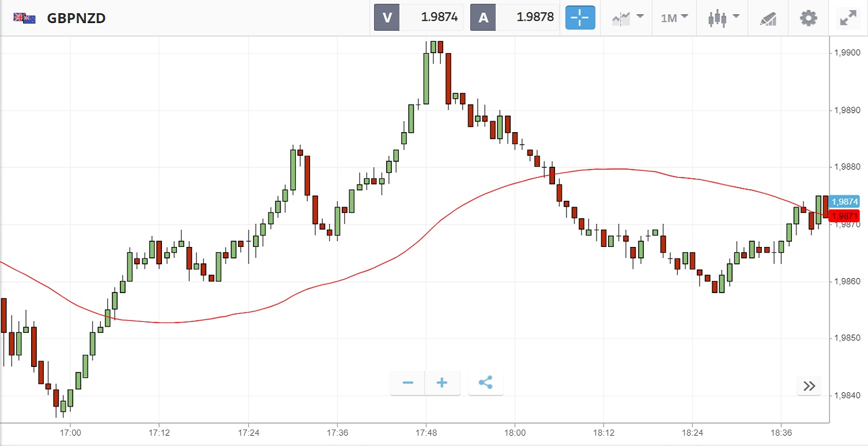Image resolution: width=868 pixels, height=446 pixels.
Task: Click the red 1.9871 moving average label
Action: tap(844, 216)
